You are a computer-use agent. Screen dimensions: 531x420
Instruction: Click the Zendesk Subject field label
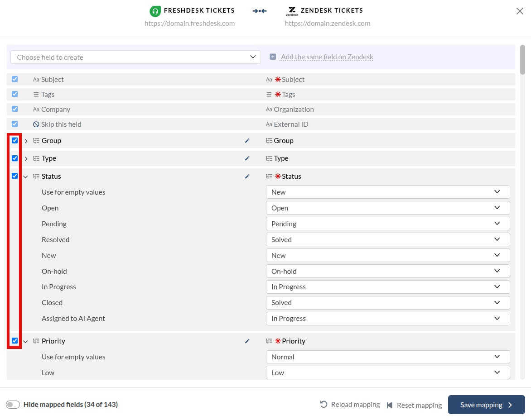(x=293, y=80)
